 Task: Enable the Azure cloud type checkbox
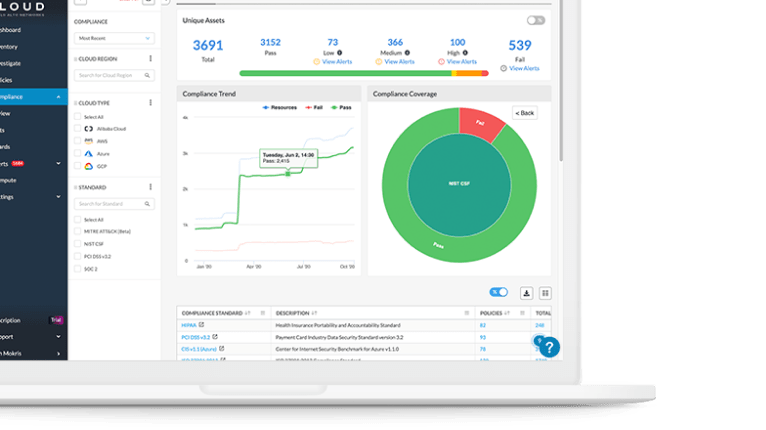tap(78, 154)
